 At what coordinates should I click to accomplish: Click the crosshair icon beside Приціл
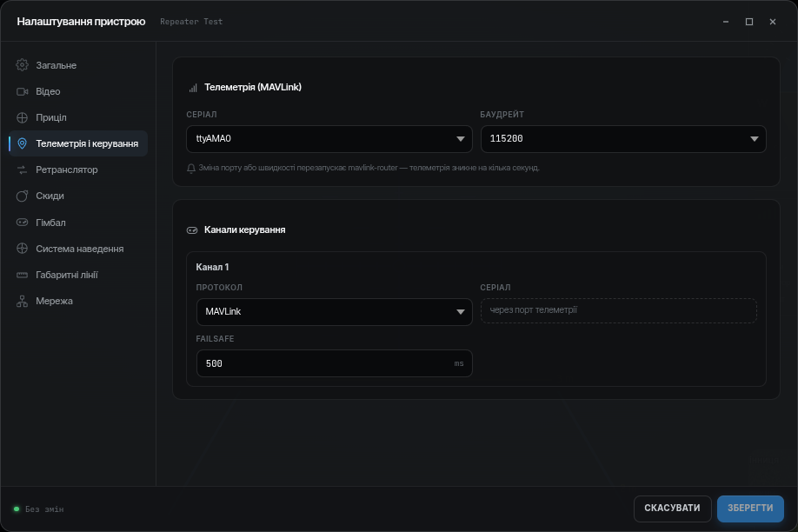(x=22, y=117)
